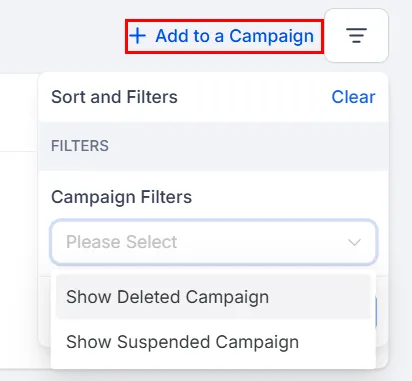The image size is (412, 381).
Task: Click the Please Select placeholder text
Action: (122, 242)
